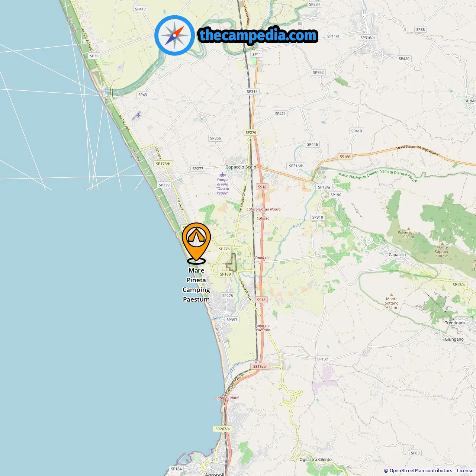
Task: Click the Ogliastro Cilento town label
Action: click(316, 460)
